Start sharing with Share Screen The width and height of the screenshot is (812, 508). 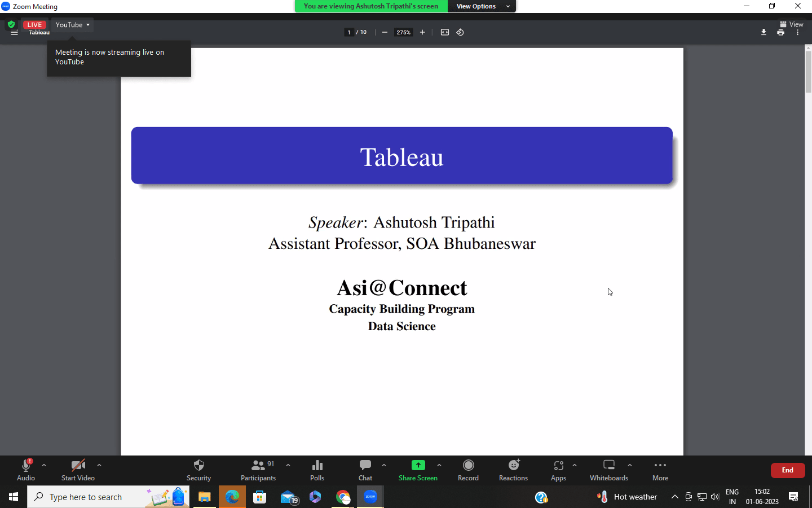point(418,470)
